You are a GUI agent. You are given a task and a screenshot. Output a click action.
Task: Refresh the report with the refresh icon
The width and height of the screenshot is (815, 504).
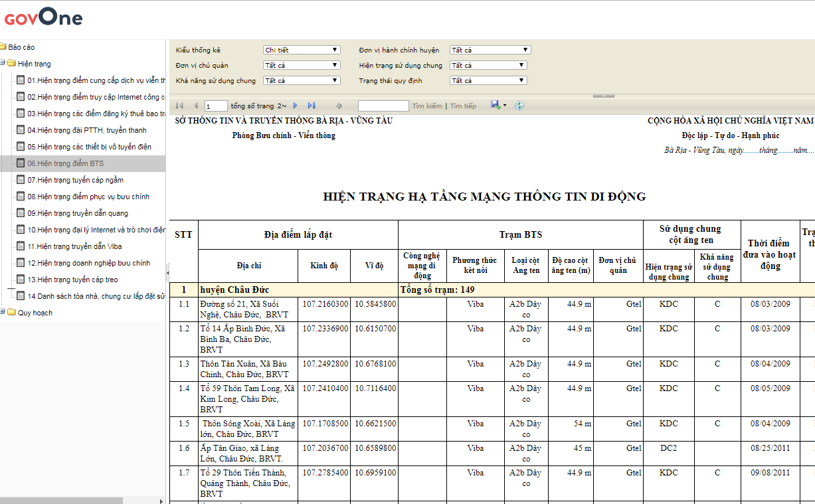tap(519, 106)
